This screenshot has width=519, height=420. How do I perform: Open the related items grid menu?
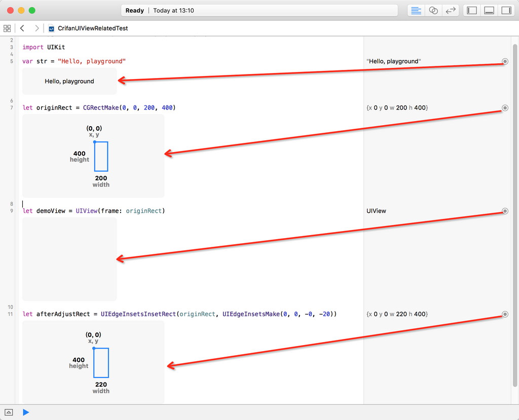tap(7, 28)
